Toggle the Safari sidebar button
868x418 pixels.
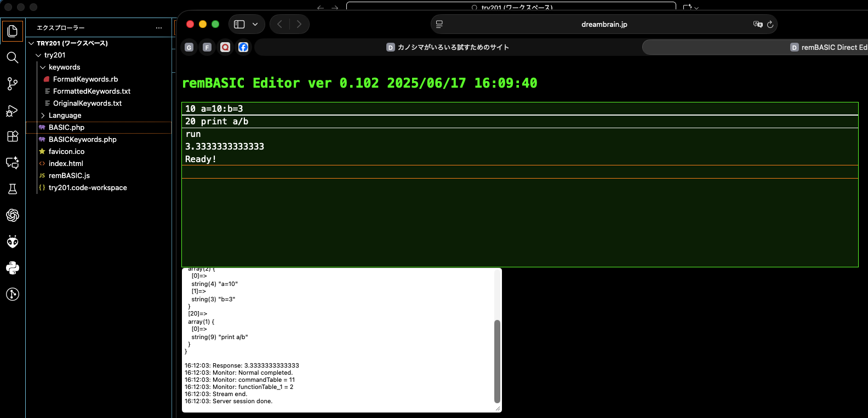click(x=239, y=24)
